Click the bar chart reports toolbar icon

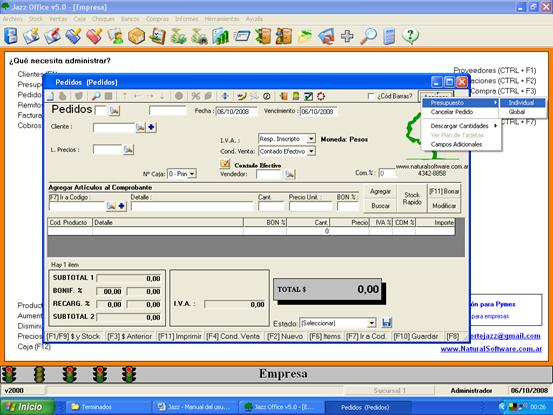[x=220, y=36]
